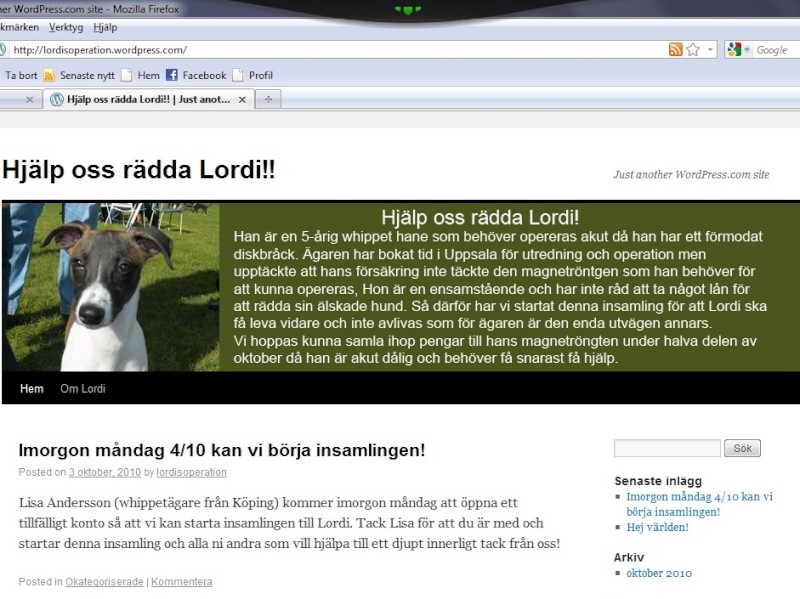Open the Profil bookmark via its page icon
Viewport: 800px width, 599px height.
click(x=237, y=75)
